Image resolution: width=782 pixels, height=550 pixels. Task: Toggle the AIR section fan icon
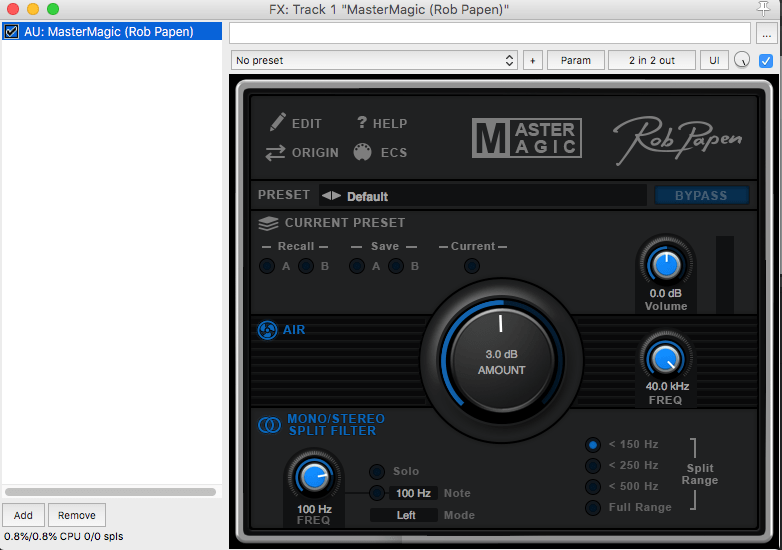(x=267, y=330)
